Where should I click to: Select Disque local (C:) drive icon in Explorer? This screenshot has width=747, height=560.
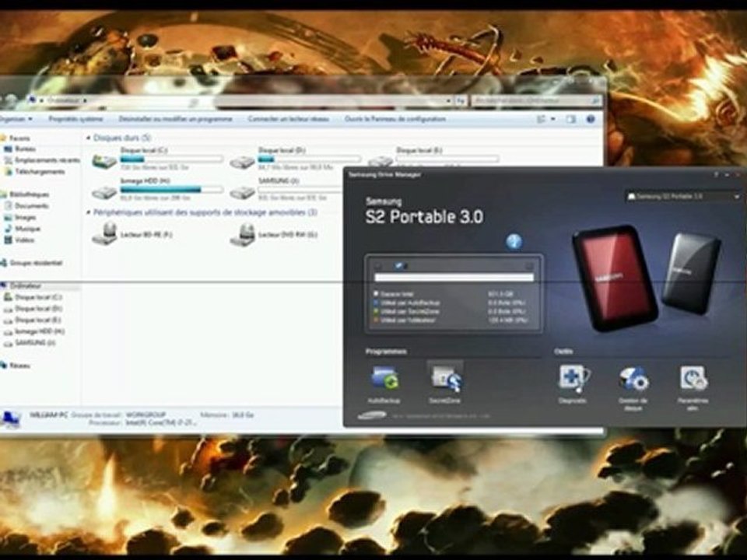(x=104, y=162)
